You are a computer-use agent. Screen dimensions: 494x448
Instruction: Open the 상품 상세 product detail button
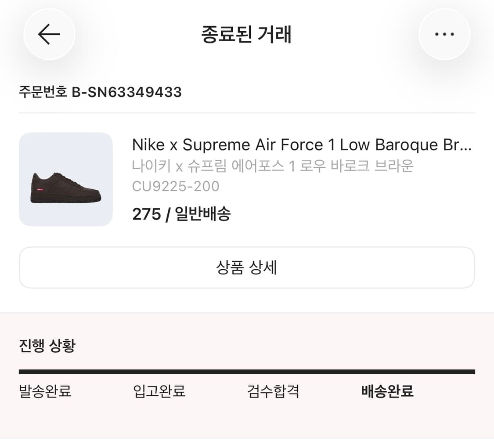247,267
